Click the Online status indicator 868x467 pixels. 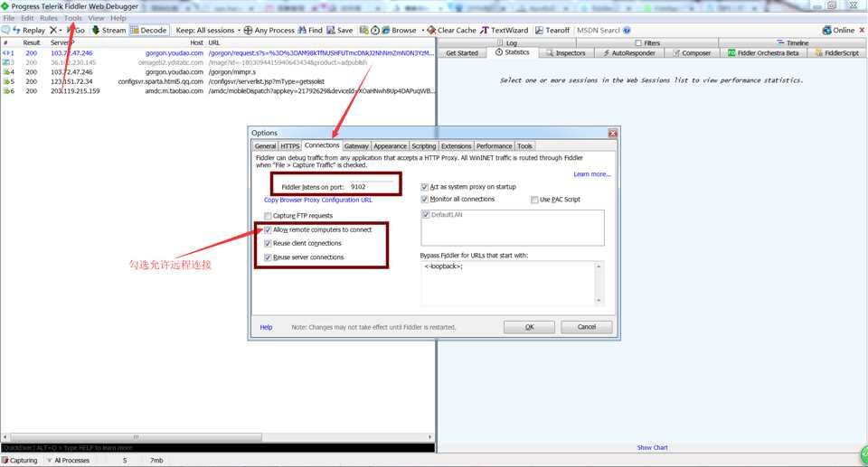coord(838,30)
